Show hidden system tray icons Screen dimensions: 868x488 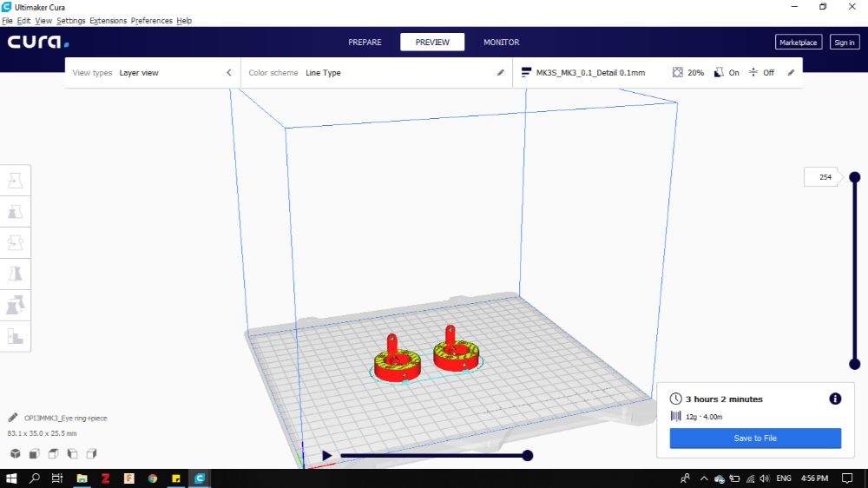point(704,478)
